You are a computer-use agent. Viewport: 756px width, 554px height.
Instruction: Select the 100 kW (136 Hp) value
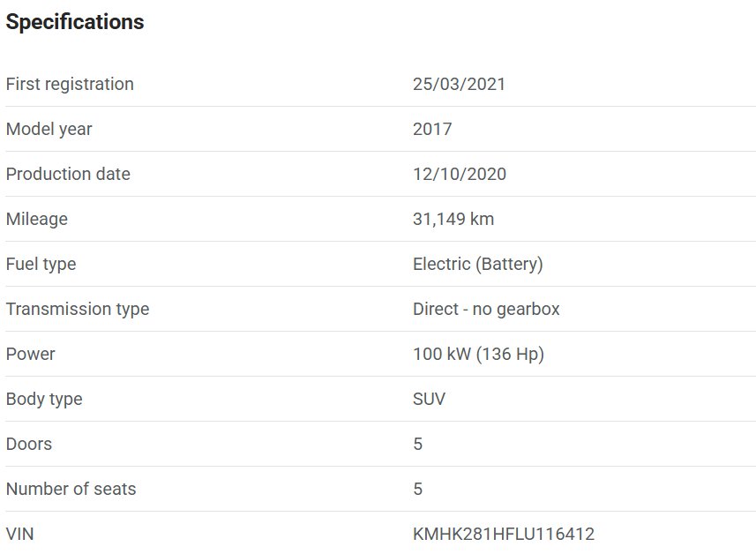[x=478, y=354]
